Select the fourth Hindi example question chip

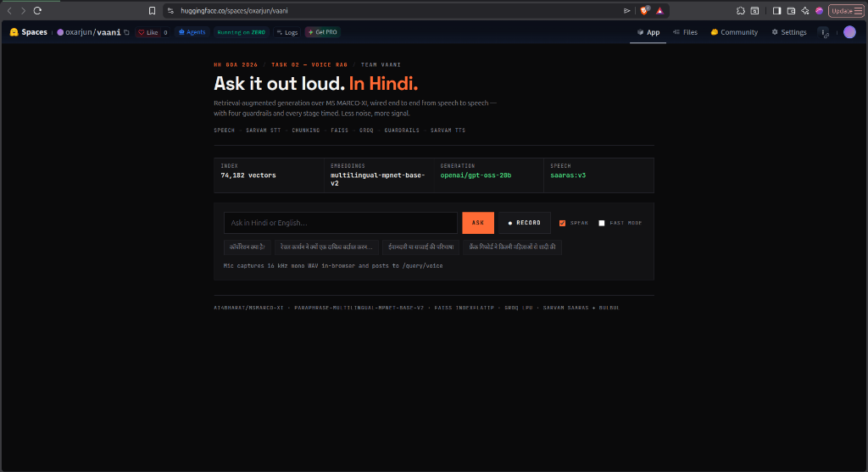click(x=512, y=247)
